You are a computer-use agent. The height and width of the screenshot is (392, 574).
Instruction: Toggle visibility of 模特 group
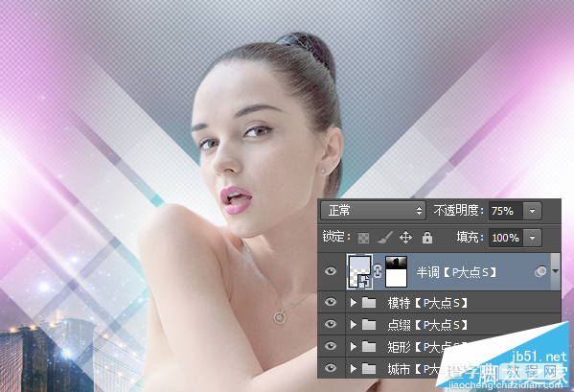(331, 302)
